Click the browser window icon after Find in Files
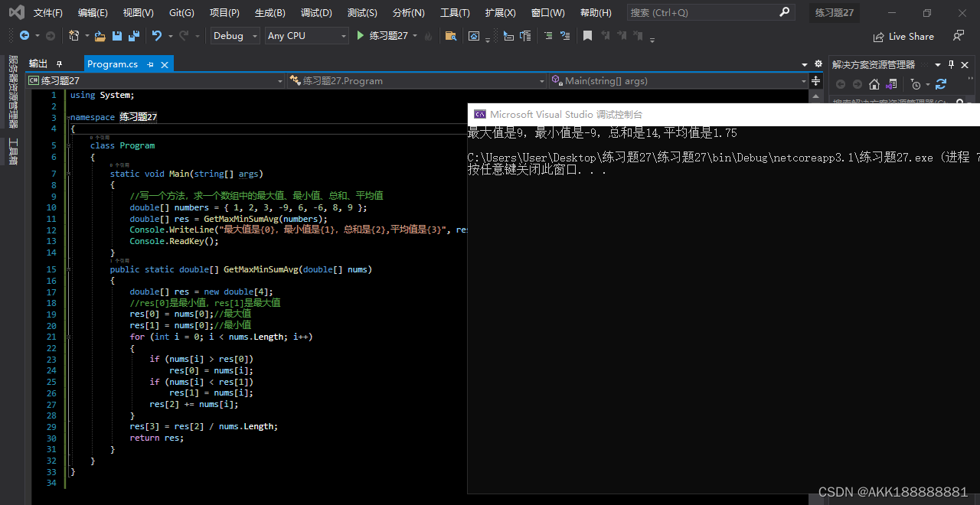Image resolution: width=980 pixels, height=505 pixels. pyautogui.click(x=474, y=36)
